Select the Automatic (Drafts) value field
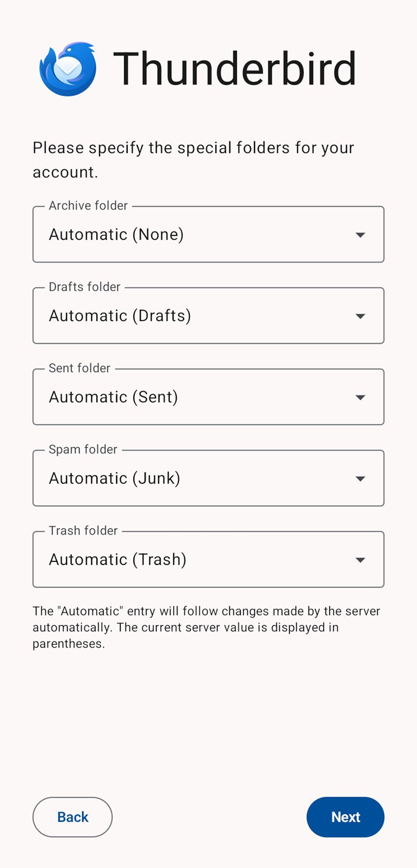Screen dimensions: 417x868 (x=120, y=316)
